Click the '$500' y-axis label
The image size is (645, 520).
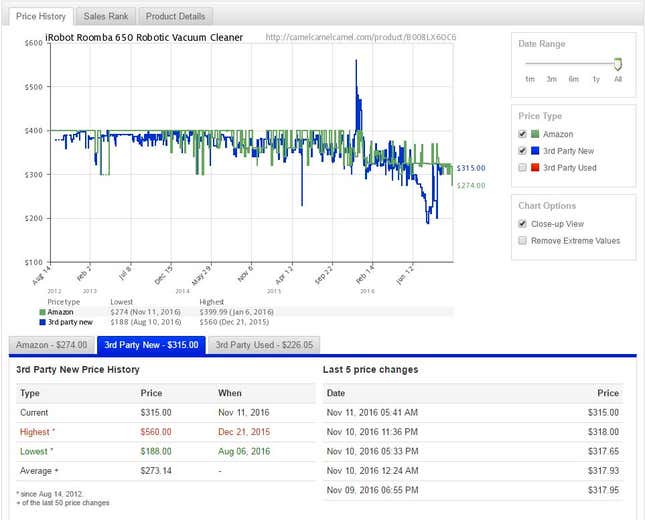point(33,87)
